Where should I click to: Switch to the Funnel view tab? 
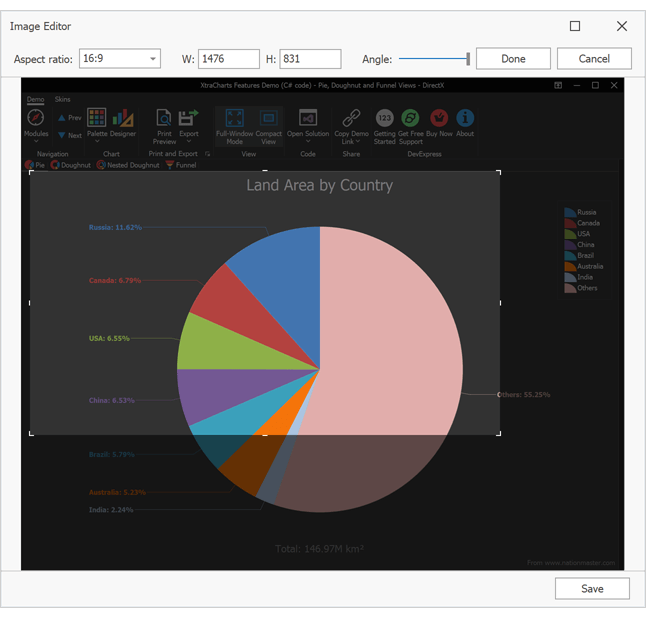181,165
